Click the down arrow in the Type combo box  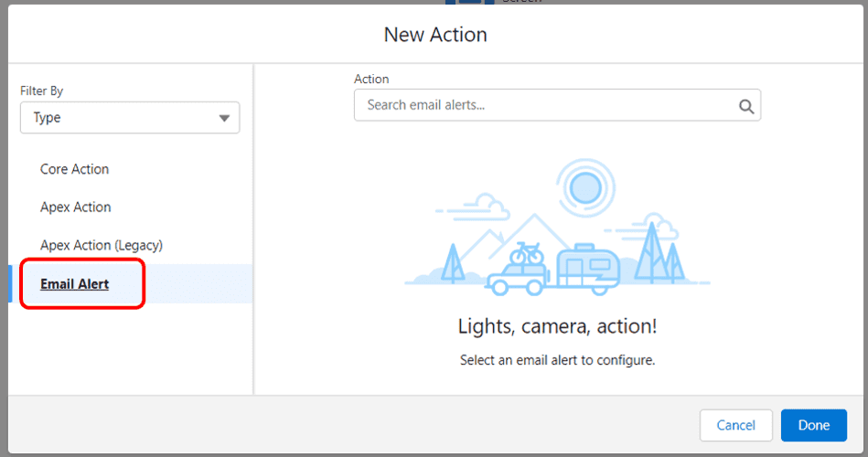pos(224,118)
